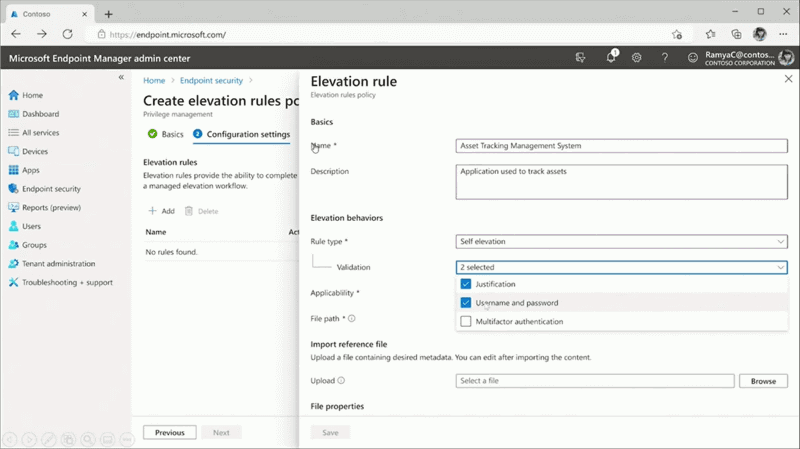Click rule Name input field
The width and height of the screenshot is (800, 449).
[621, 146]
